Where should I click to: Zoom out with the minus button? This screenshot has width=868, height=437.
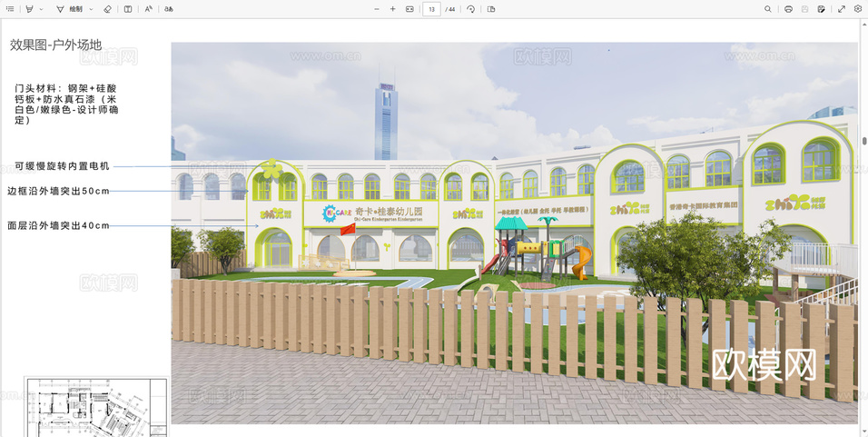pyautogui.click(x=377, y=9)
